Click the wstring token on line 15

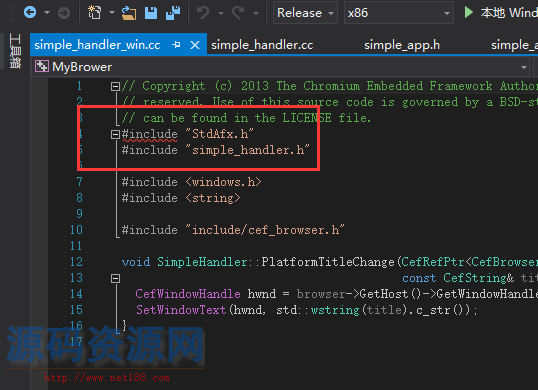(x=335, y=310)
